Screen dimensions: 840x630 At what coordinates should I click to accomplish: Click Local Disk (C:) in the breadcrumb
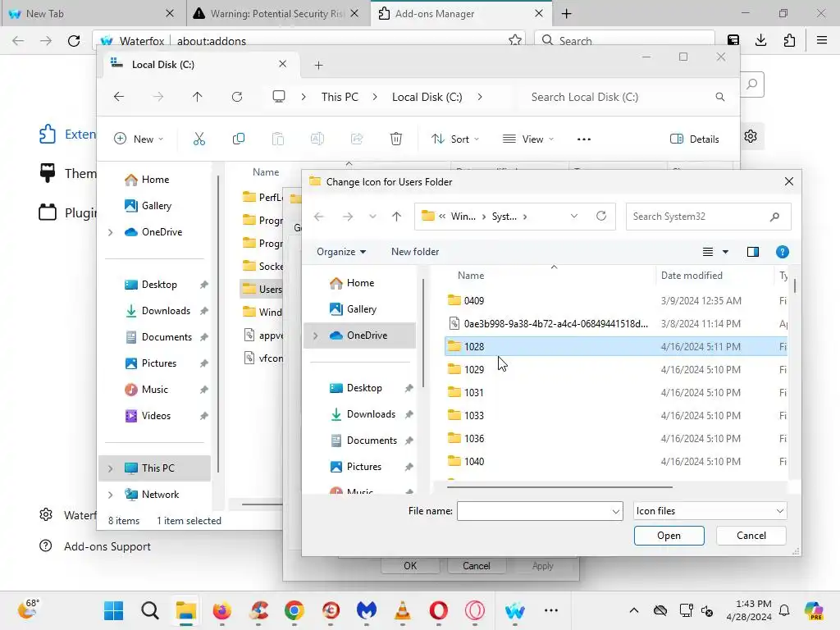(427, 97)
